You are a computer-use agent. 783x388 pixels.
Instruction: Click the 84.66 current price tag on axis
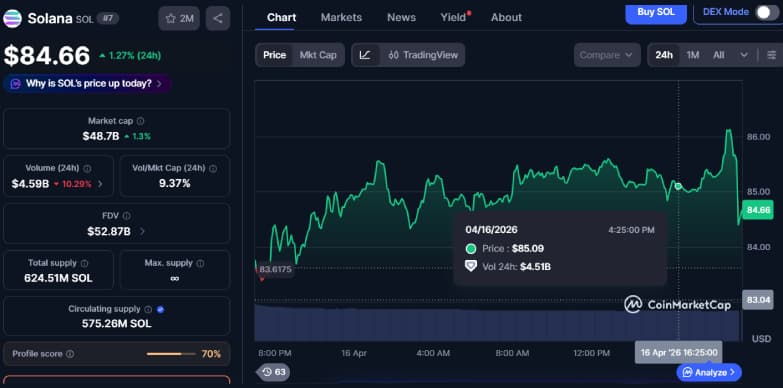pos(758,210)
